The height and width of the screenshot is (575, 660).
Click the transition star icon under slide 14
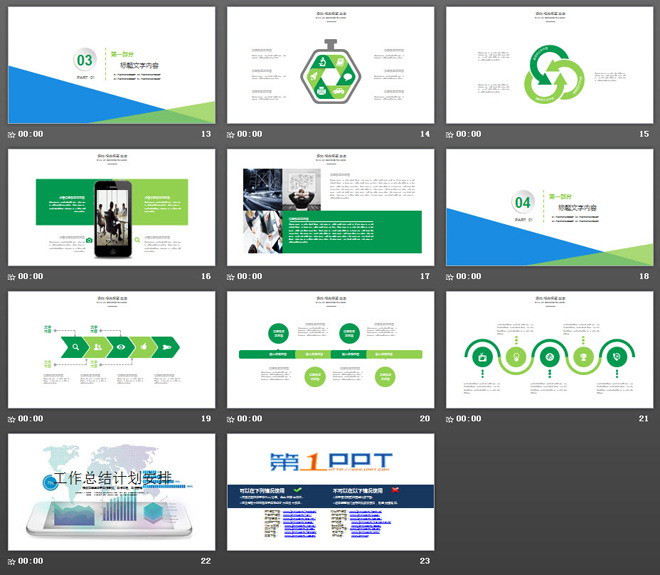click(231, 134)
